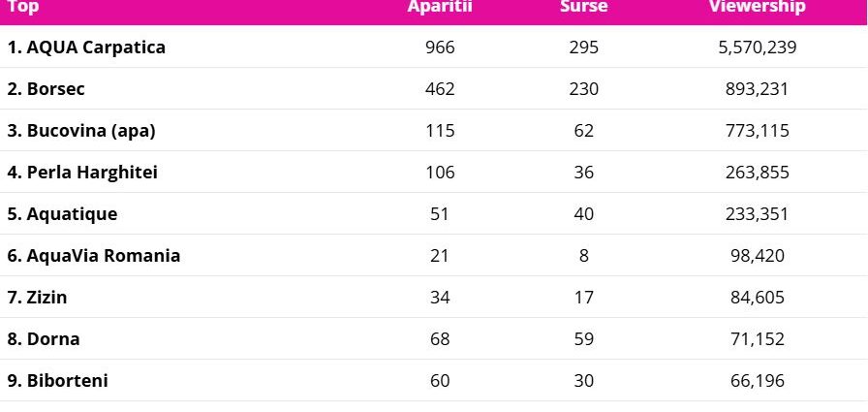The image size is (868, 412).
Task: Click AQUA Carpatica viewership value 5,570,239
Action: (x=757, y=48)
